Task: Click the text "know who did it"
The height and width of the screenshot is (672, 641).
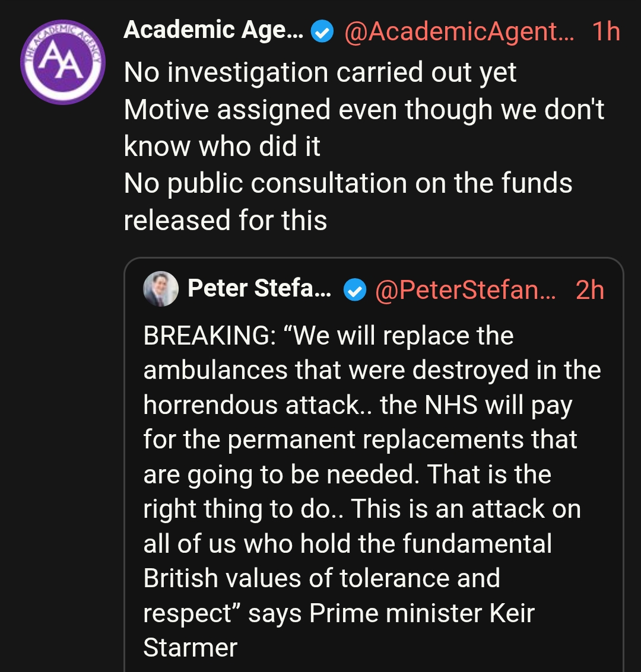Action: pos(222,146)
